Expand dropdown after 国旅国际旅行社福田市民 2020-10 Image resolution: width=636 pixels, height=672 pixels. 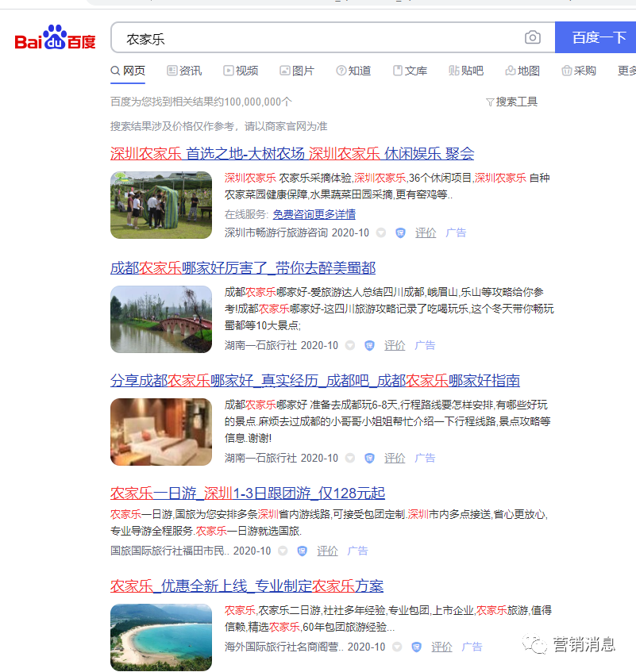[x=283, y=551]
